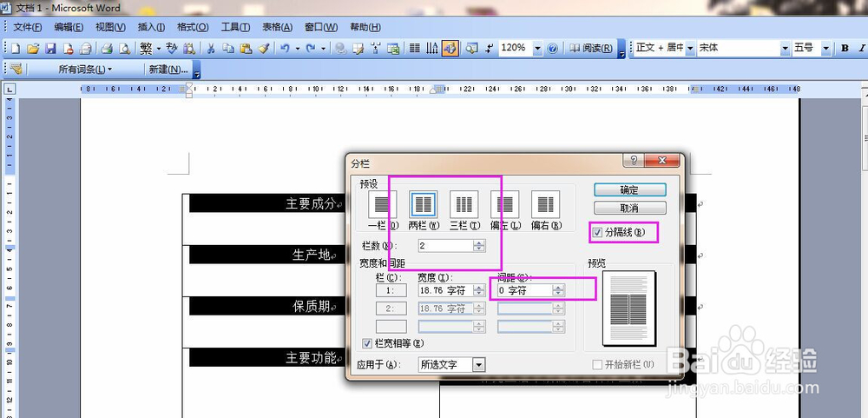
Task: Open the 应用于 dropdown list
Action: pos(479,365)
